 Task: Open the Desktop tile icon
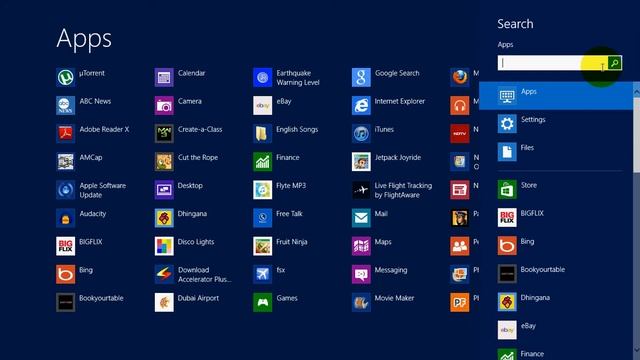(164, 190)
